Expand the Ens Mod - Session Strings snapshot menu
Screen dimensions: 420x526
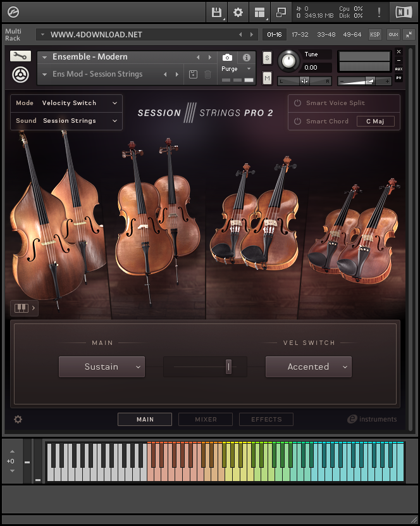[44, 75]
